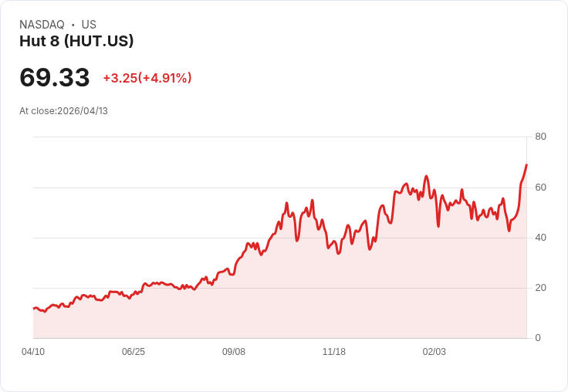
Task: Click the 20 y-axis label
Action: coord(540,288)
